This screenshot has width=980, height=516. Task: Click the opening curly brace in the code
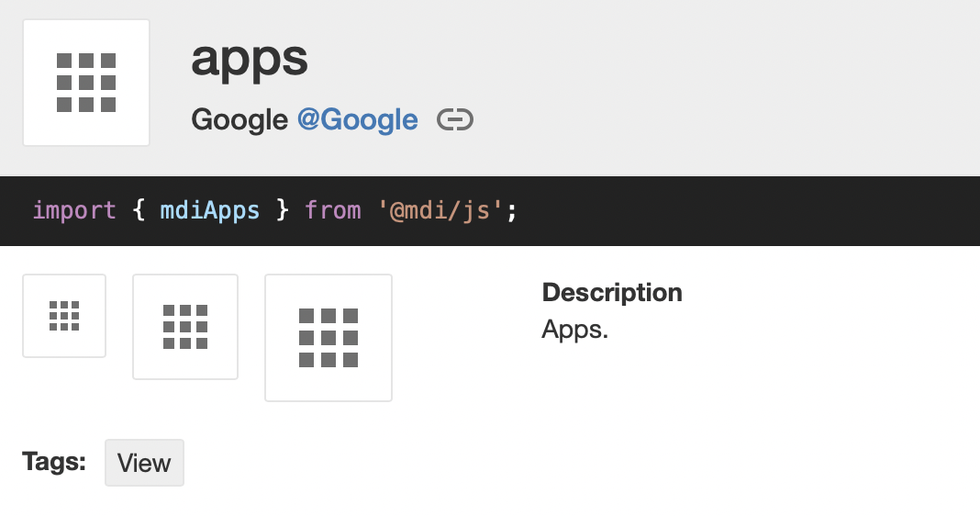click(x=139, y=211)
